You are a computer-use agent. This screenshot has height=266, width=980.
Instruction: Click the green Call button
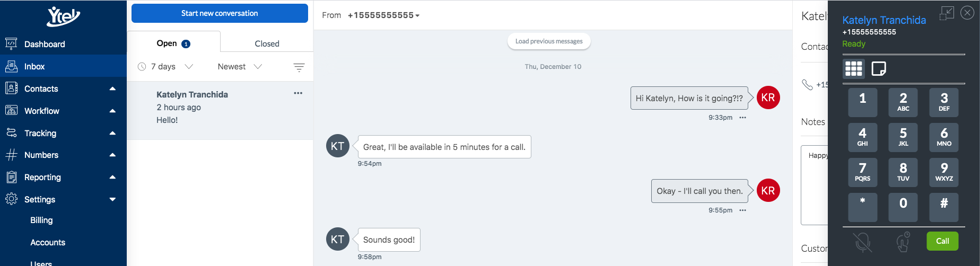pos(942,241)
